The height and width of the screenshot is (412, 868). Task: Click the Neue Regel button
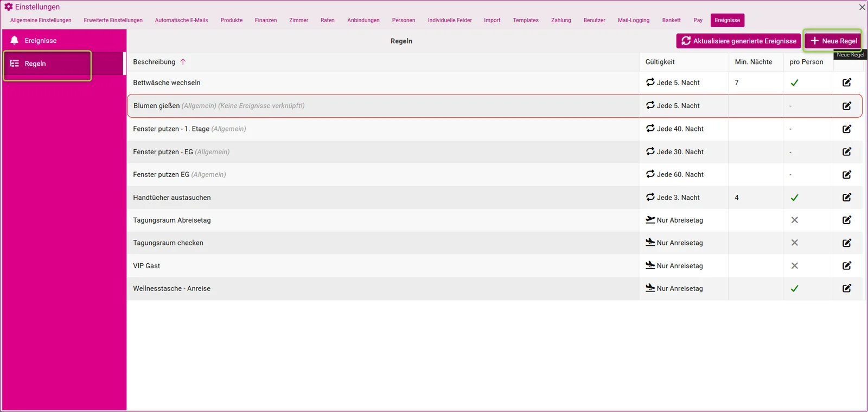pyautogui.click(x=833, y=41)
